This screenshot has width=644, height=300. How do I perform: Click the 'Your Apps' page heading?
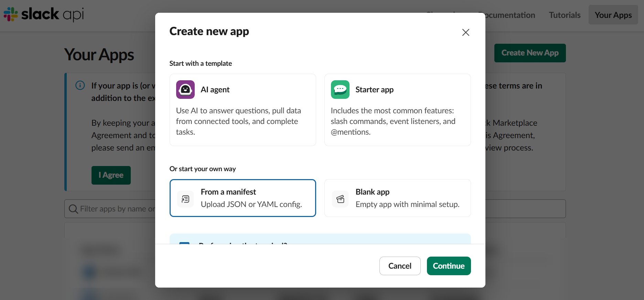pos(99,55)
